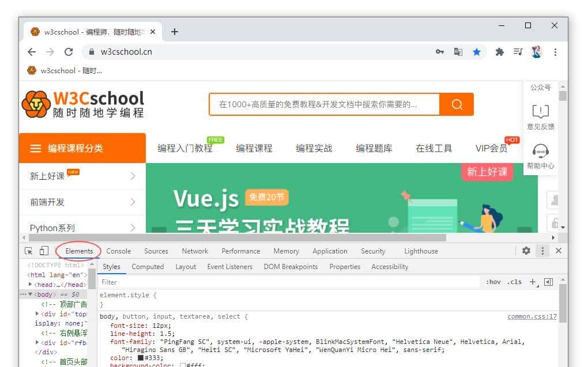Open 帮助中心 via the headset icon
Viewport: 588px width, 367px height.
pos(539,152)
